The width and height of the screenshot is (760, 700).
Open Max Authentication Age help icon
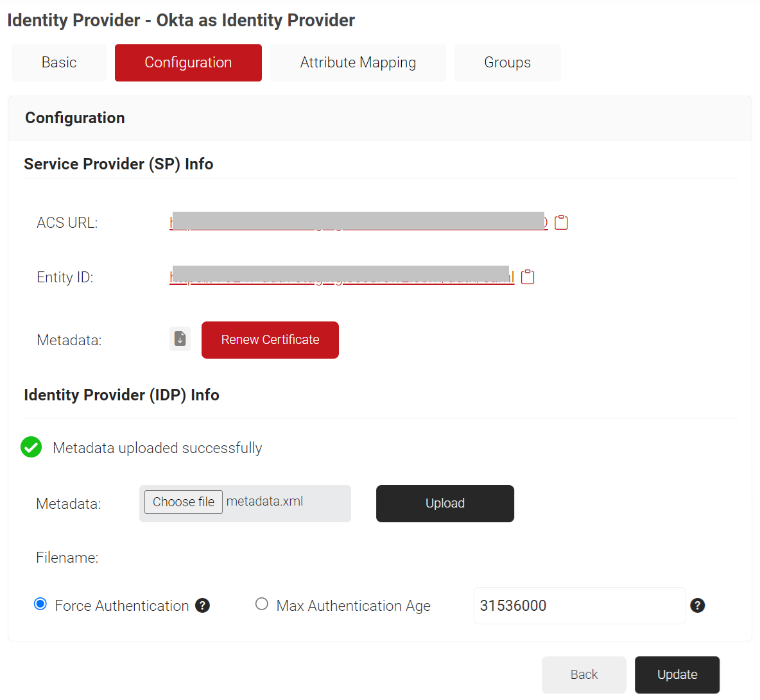coord(697,606)
